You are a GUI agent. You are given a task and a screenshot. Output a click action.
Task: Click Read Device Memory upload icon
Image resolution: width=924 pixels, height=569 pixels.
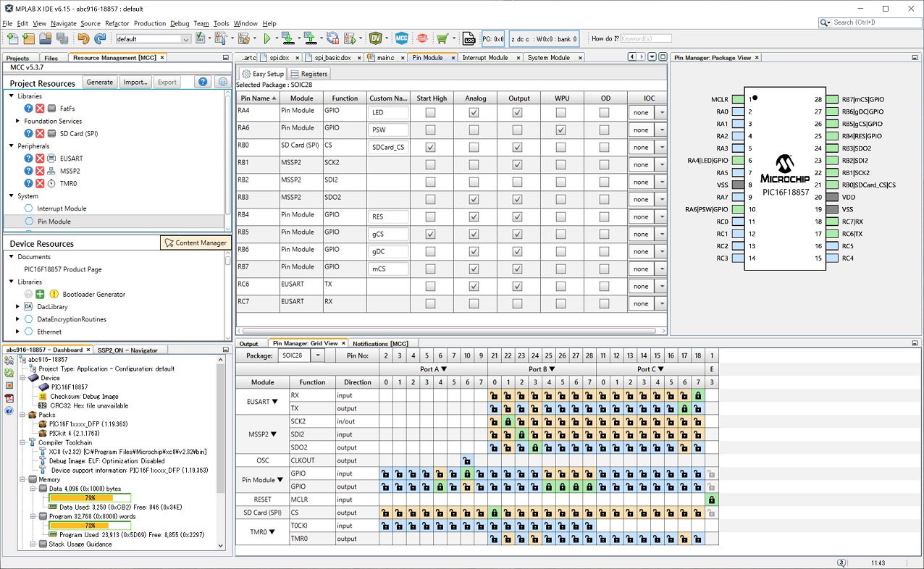[x=310, y=38]
